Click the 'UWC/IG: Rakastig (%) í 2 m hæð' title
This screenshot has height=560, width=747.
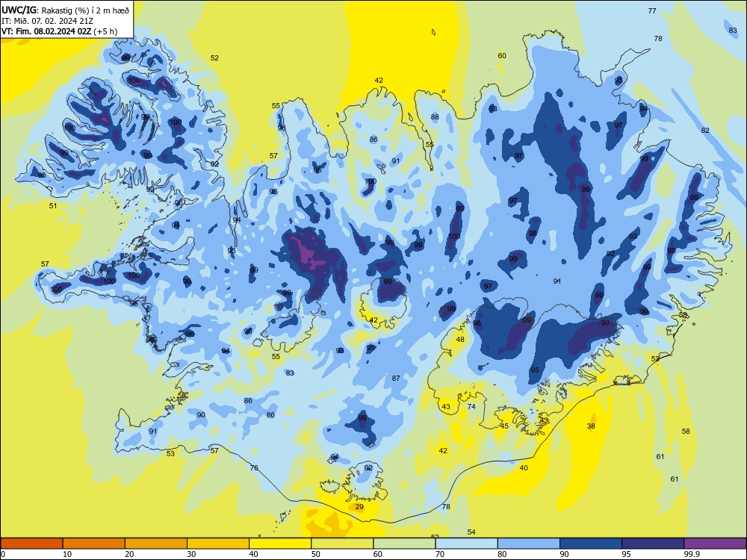click(65, 10)
